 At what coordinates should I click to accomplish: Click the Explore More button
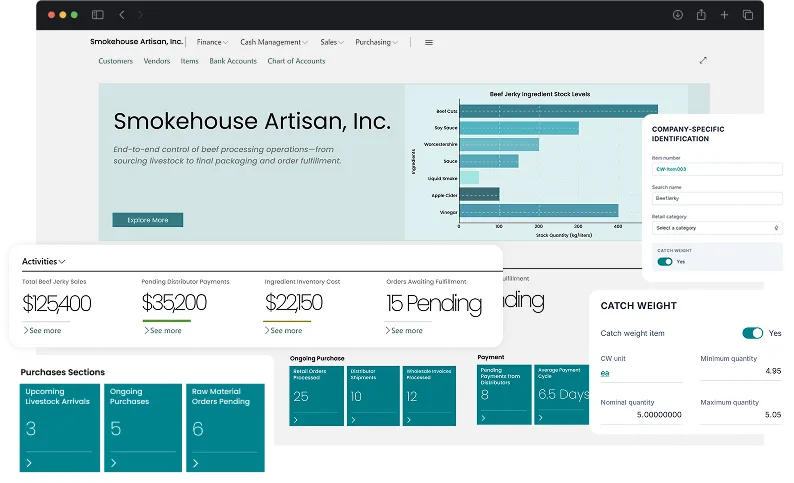point(147,220)
